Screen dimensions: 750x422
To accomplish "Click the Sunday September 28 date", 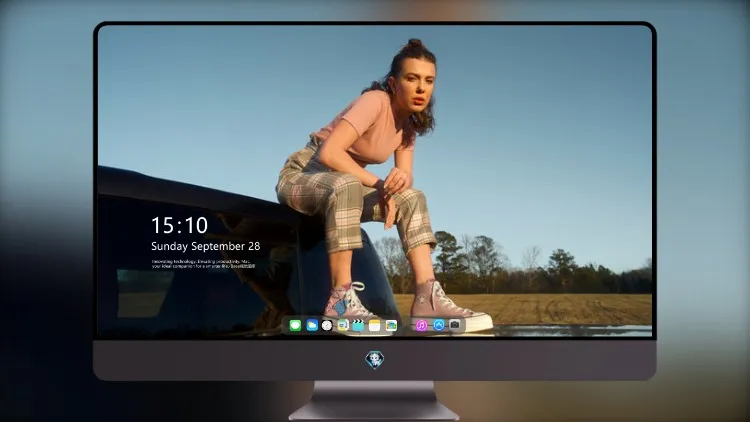I will click(x=206, y=246).
